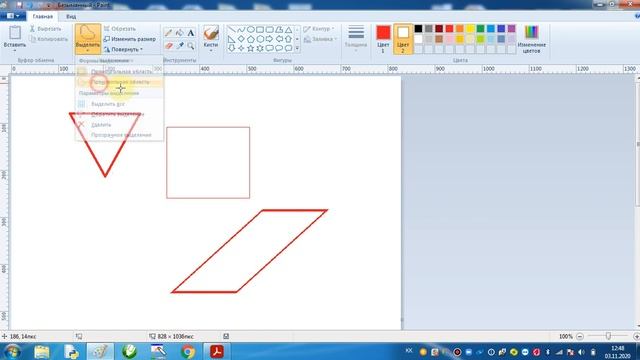Pick the Down arrow shape
The width and height of the screenshot is (640, 360).
click(231, 48)
